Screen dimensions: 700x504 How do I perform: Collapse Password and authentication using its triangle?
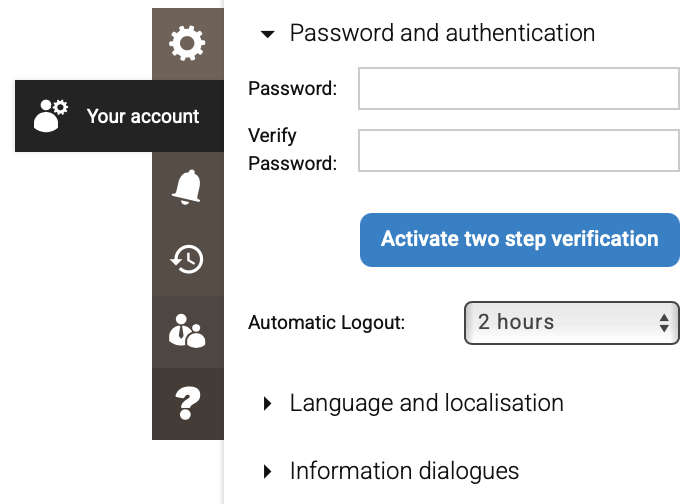[x=267, y=34]
